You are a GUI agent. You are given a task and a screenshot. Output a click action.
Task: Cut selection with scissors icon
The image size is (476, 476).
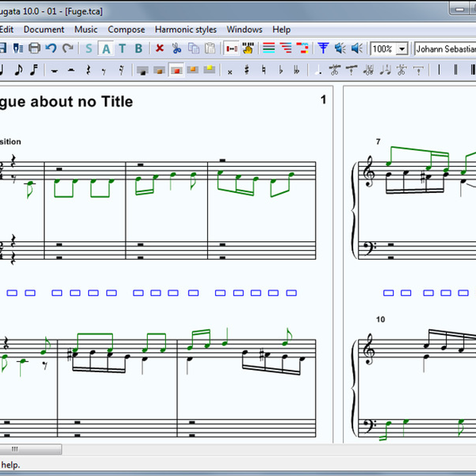pyautogui.click(x=176, y=48)
